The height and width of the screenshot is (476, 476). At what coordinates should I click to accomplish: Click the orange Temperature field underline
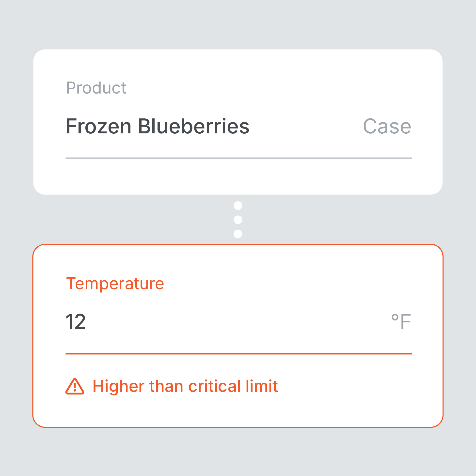click(238, 354)
